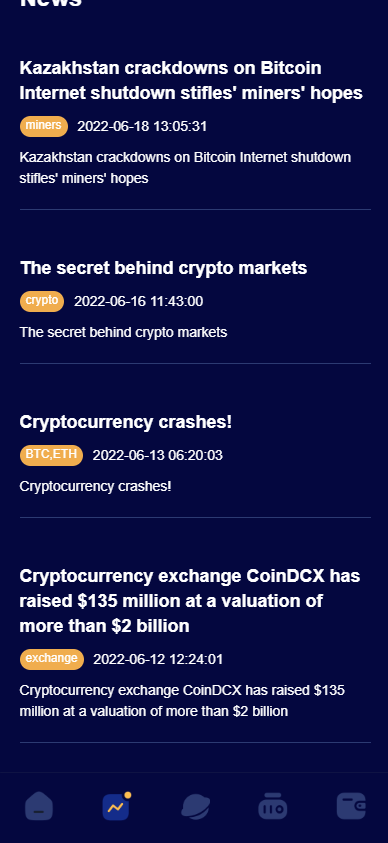
Task: Click the 2022-06-18 13:05:31 timestamp
Action: [x=142, y=126]
